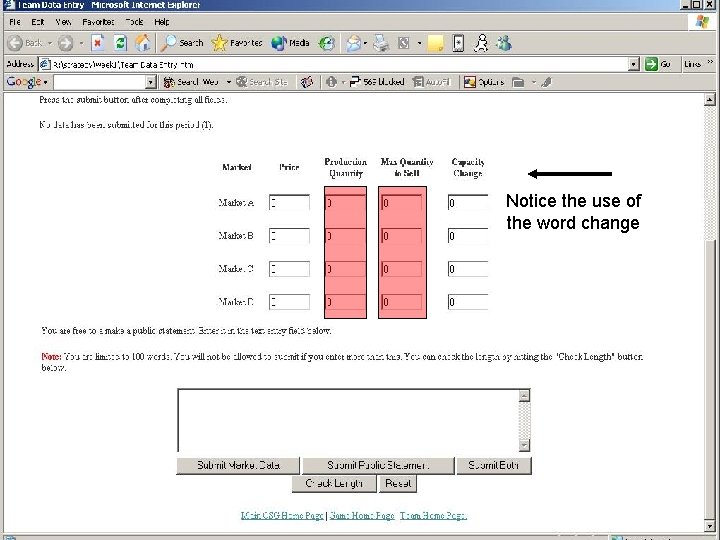Go back with the Back arrow

25,43
